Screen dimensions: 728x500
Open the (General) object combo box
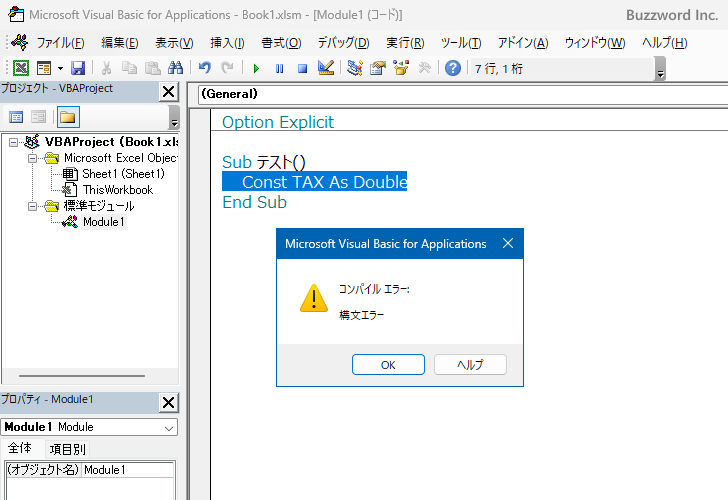[463, 94]
